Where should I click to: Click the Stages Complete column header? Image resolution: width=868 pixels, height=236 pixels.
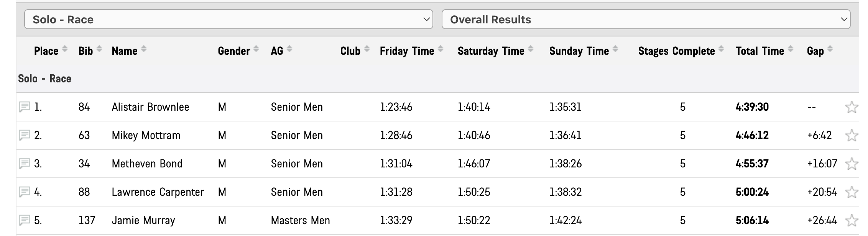pyautogui.click(x=676, y=51)
